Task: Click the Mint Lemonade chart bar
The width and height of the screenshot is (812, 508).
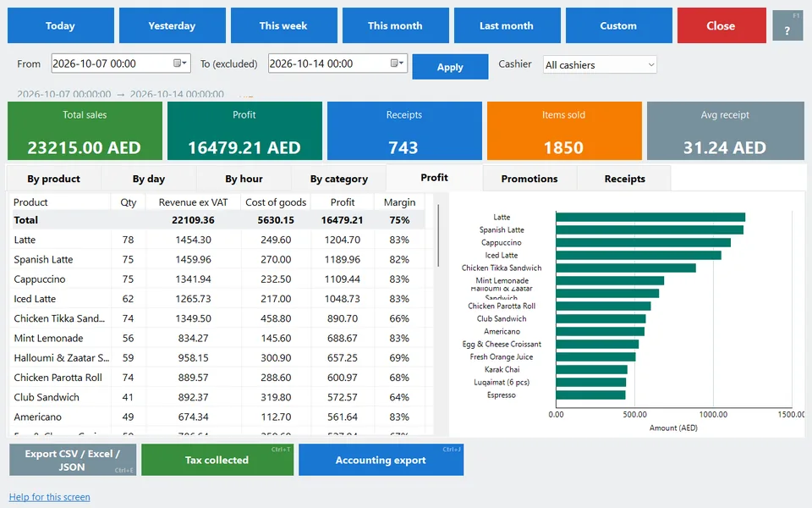Action: [610, 280]
